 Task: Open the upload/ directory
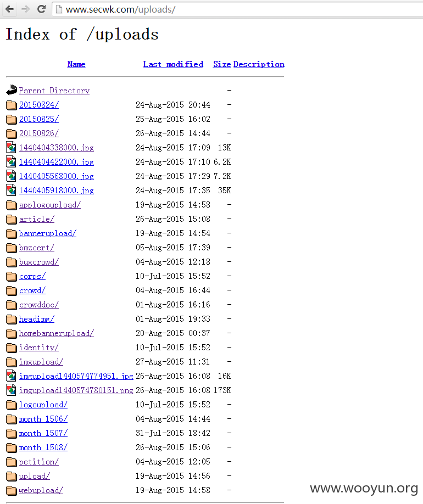point(35,476)
